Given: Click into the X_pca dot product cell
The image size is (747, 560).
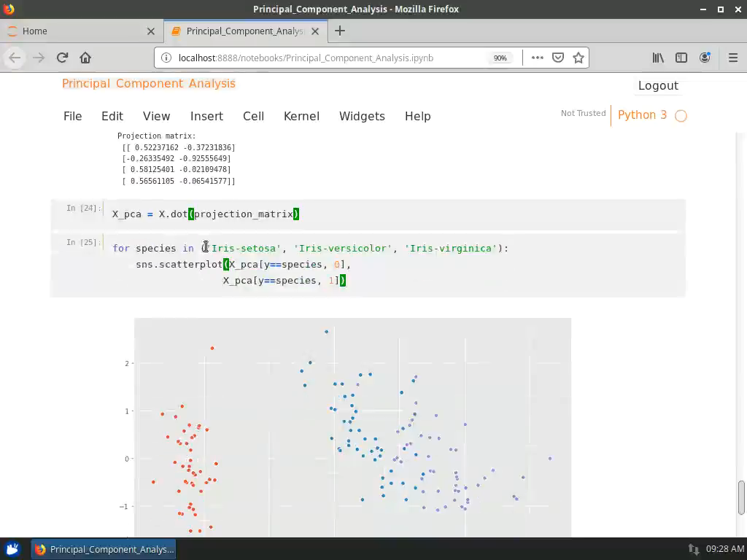Looking at the screenshot, I should [x=395, y=214].
